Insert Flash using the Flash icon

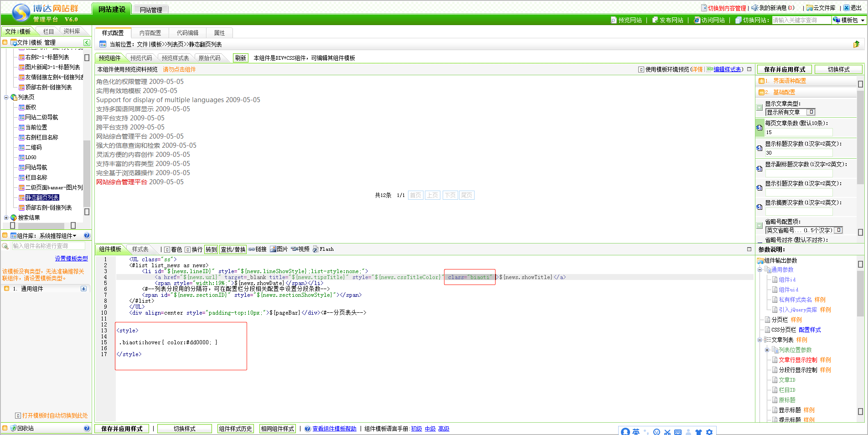tap(315, 249)
